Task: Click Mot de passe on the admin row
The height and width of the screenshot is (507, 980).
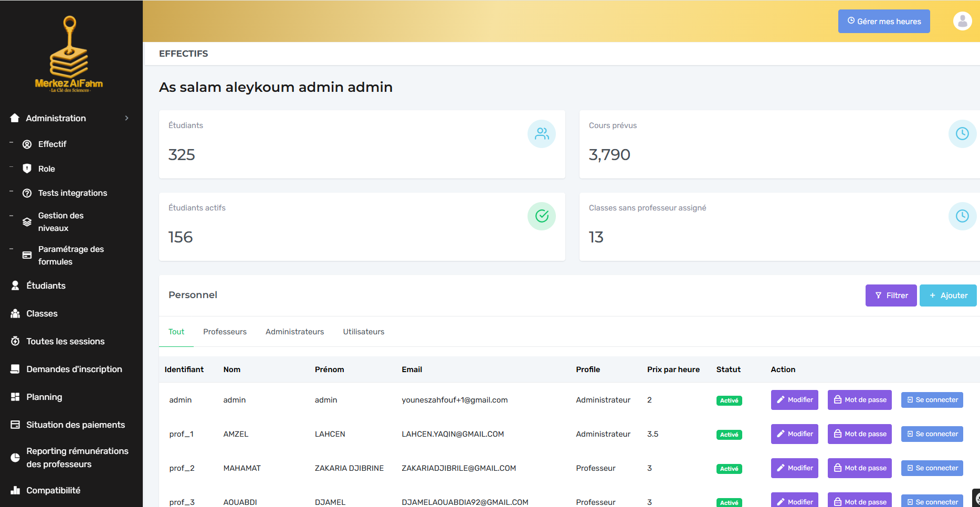Action: coord(859,400)
